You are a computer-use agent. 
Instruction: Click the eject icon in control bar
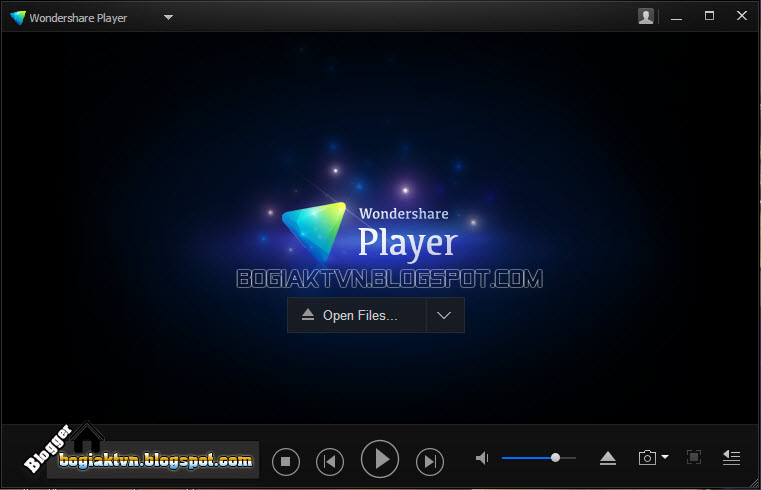coord(608,458)
